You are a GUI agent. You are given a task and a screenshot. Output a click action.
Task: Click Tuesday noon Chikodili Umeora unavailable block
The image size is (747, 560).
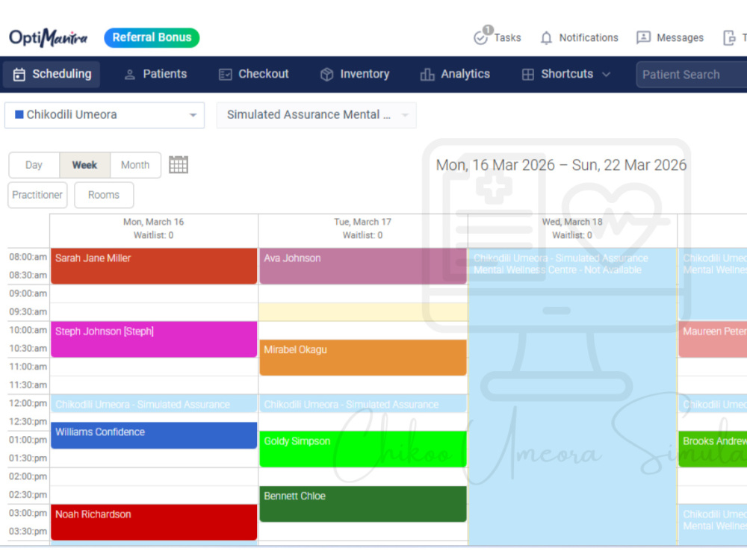point(363,404)
